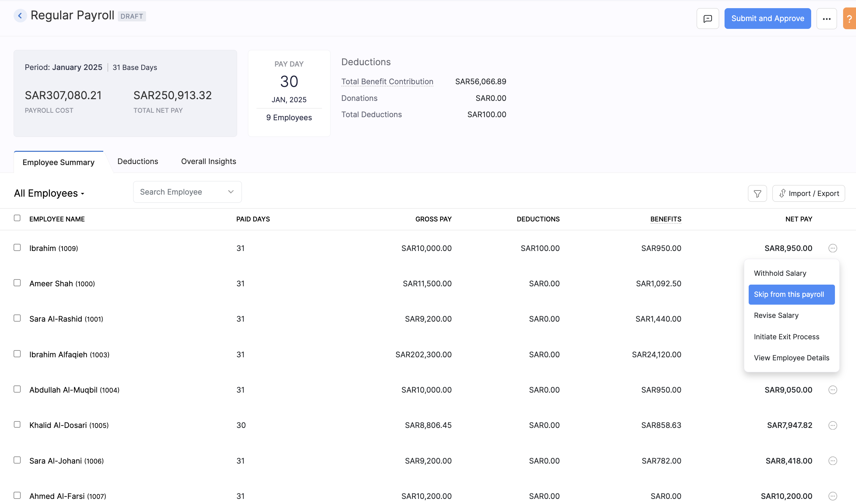Click the three-dot more options icon in header
Image resolution: width=856 pixels, height=504 pixels.
point(827,18)
